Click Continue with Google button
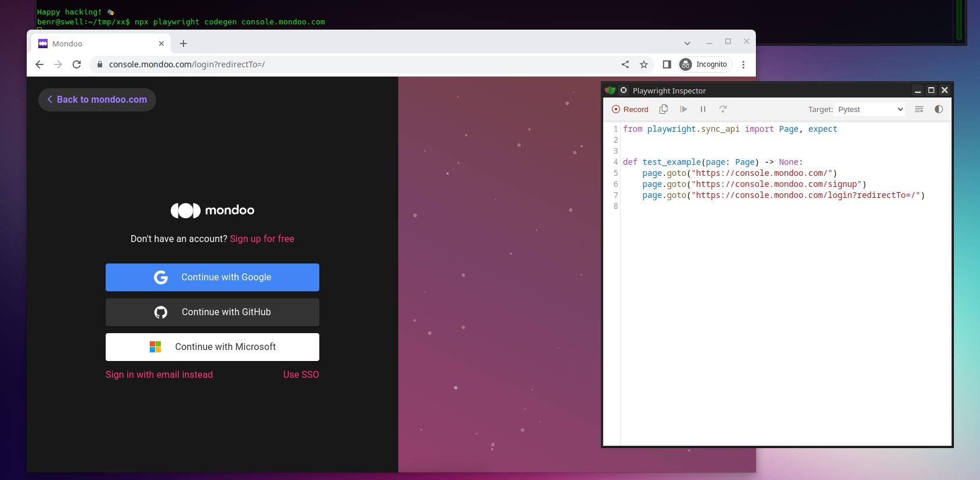980x480 pixels. pos(212,277)
